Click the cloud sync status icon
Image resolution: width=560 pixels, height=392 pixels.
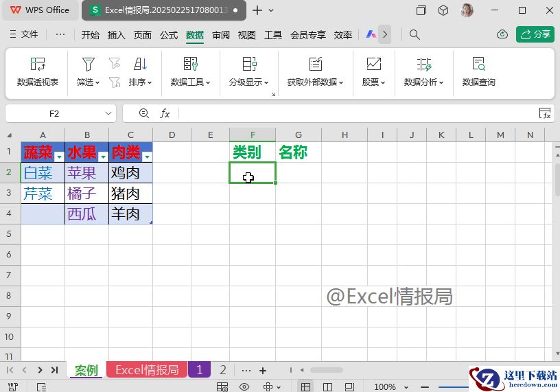[x=502, y=34]
